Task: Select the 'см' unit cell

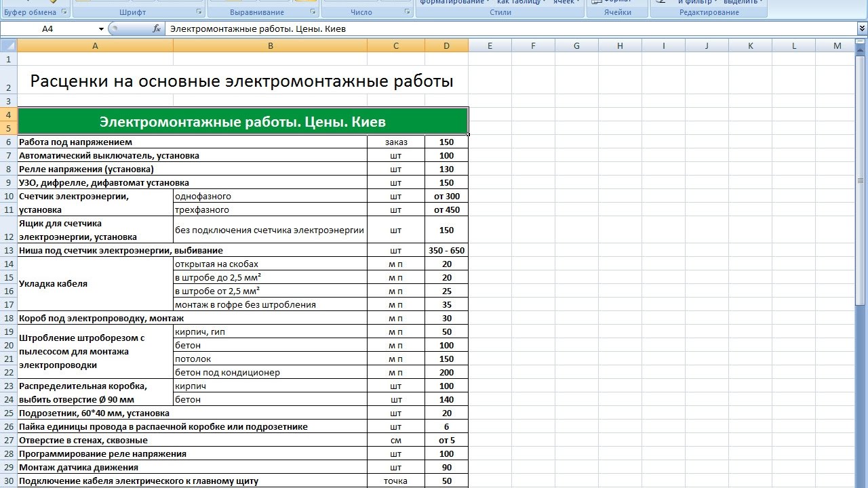Action: coord(396,440)
